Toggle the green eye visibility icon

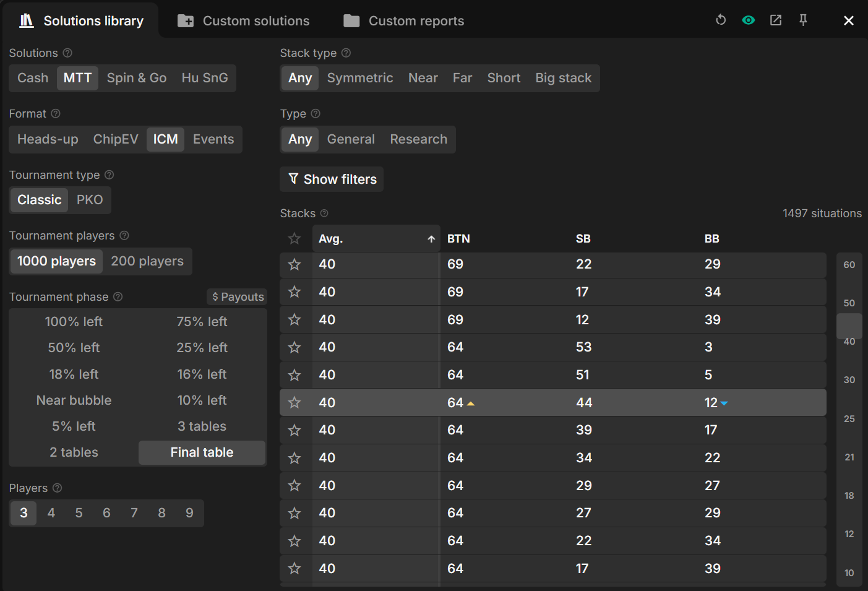coord(748,20)
